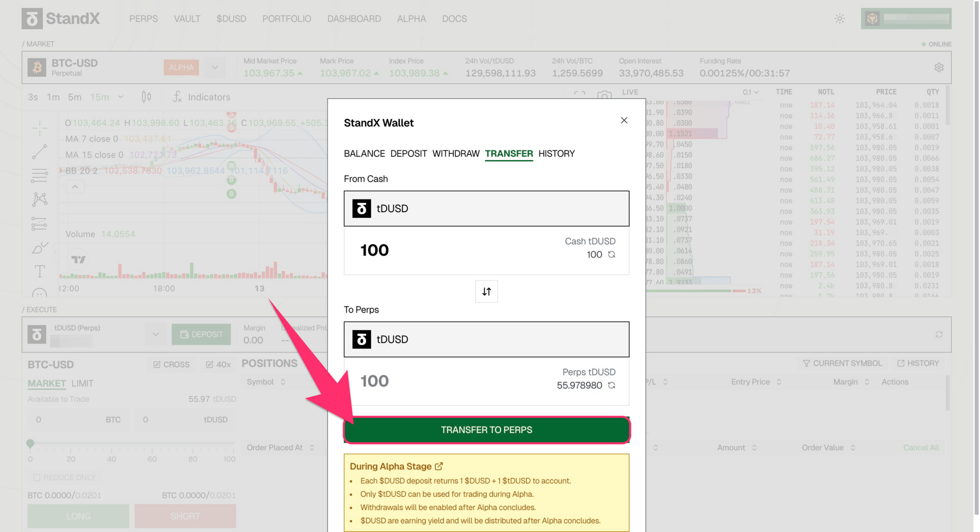The image size is (980, 532).
Task: Switch to the BALANCE tab
Action: tap(364, 154)
